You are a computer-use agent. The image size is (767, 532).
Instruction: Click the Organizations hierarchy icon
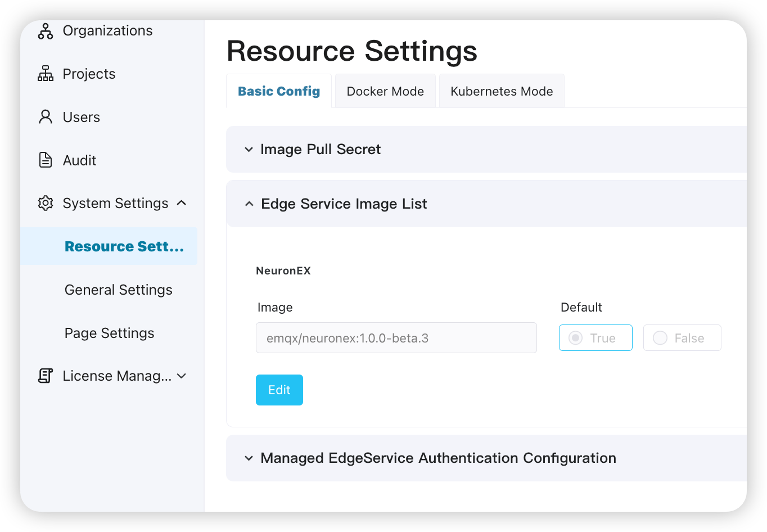(x=46, y=31)
